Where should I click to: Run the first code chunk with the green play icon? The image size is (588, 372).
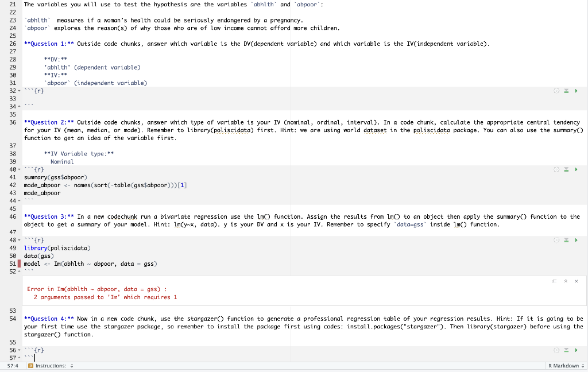[x=576, y=91]
